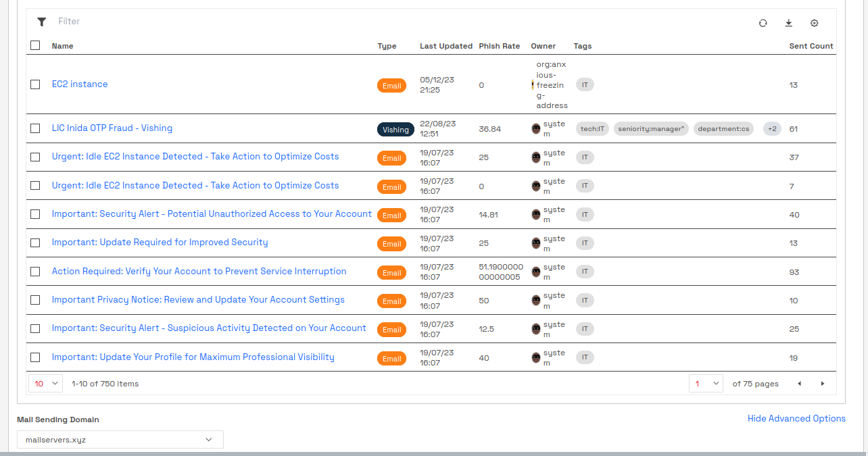Open the EC2 instance template link
868x456 pixels.
80,84
